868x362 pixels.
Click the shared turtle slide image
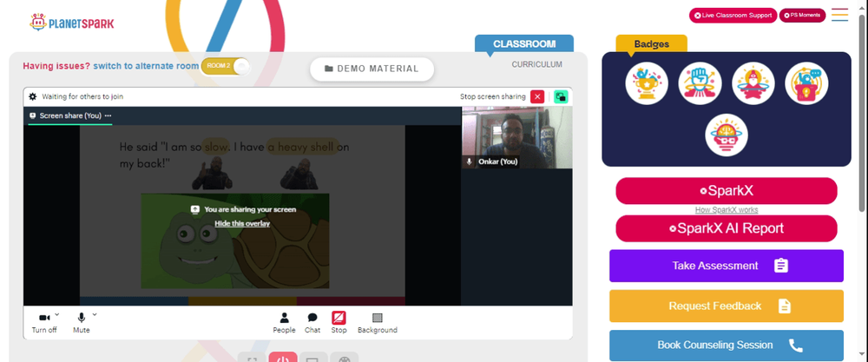point(234,240)
